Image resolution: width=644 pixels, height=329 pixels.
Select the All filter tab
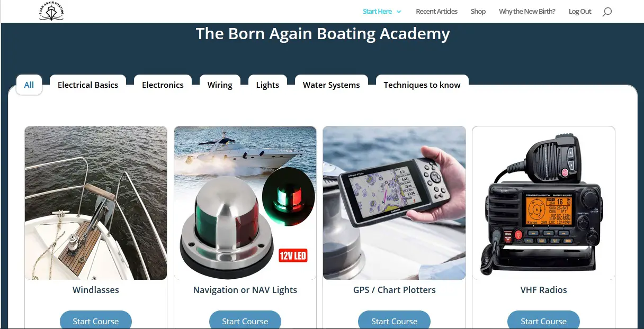29,85
